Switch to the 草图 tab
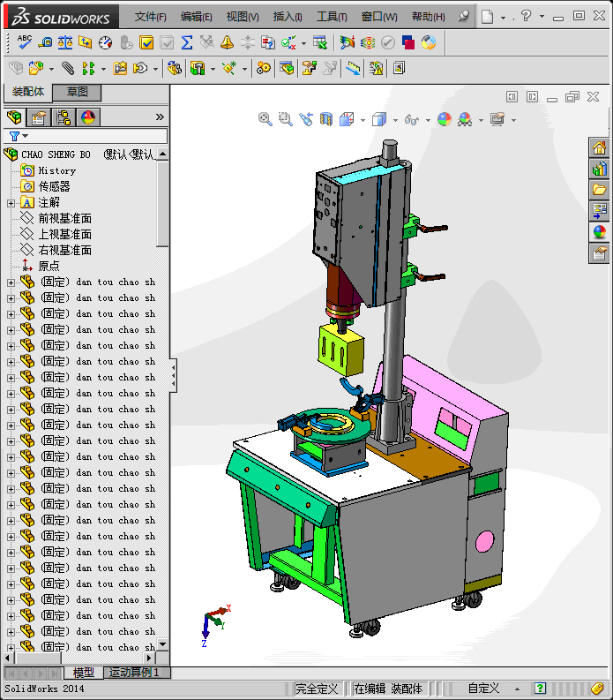This screenshot has width=613, height=700. 78,92
